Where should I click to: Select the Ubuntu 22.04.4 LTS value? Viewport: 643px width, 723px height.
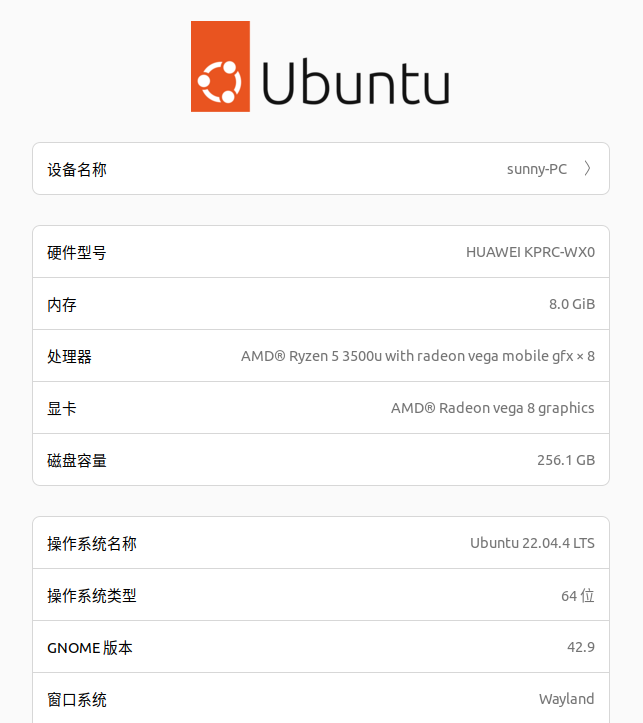click(x=532, y=543)
